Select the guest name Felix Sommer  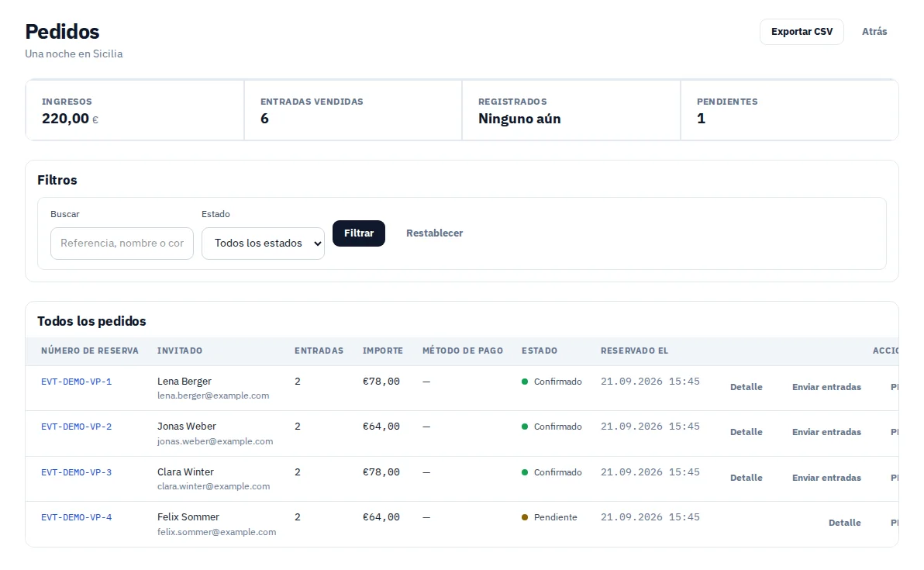click(188, 517)
